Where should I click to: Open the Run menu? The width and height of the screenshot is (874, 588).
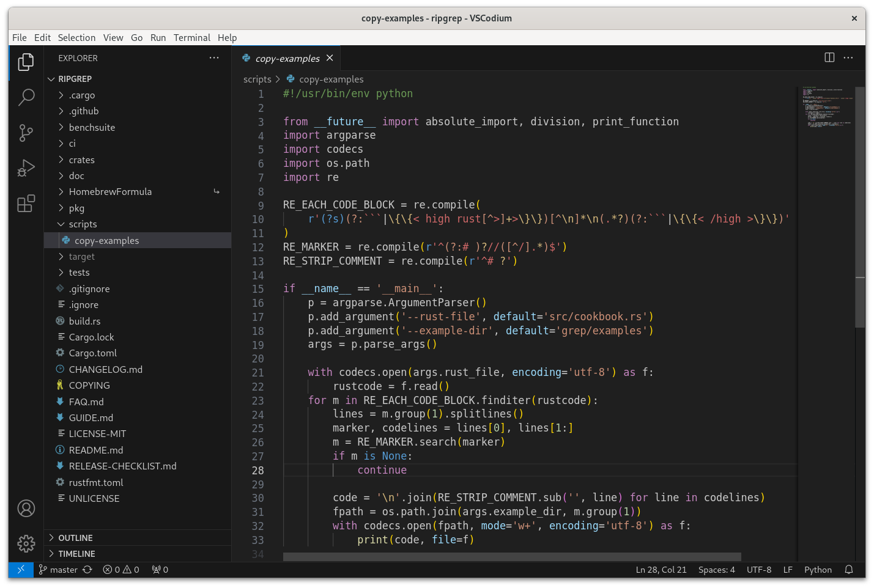pos(158,37)
